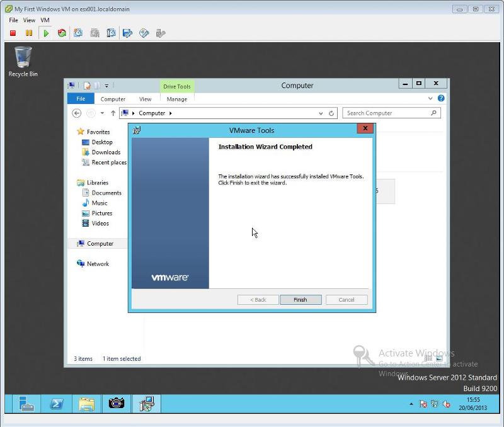Show hidden tray icons arrow
Screen dimensions: 504x427
[x=411, y=404]
